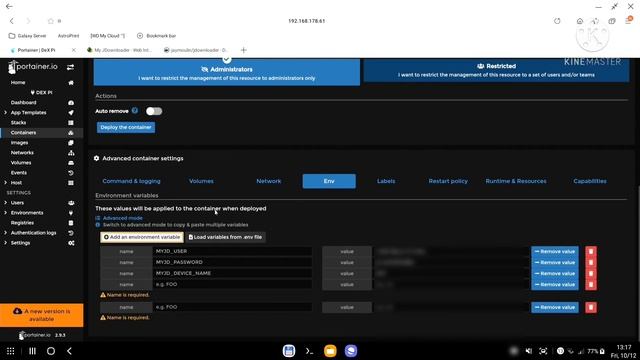Expand the Users sidebar section
The image size is (640, 360).
[x=5, y=203]
